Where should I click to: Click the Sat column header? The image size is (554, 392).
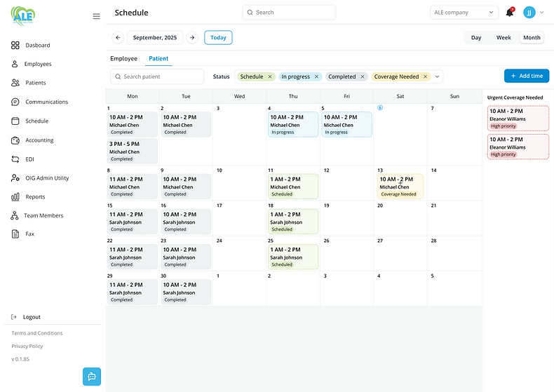point(400,96)
